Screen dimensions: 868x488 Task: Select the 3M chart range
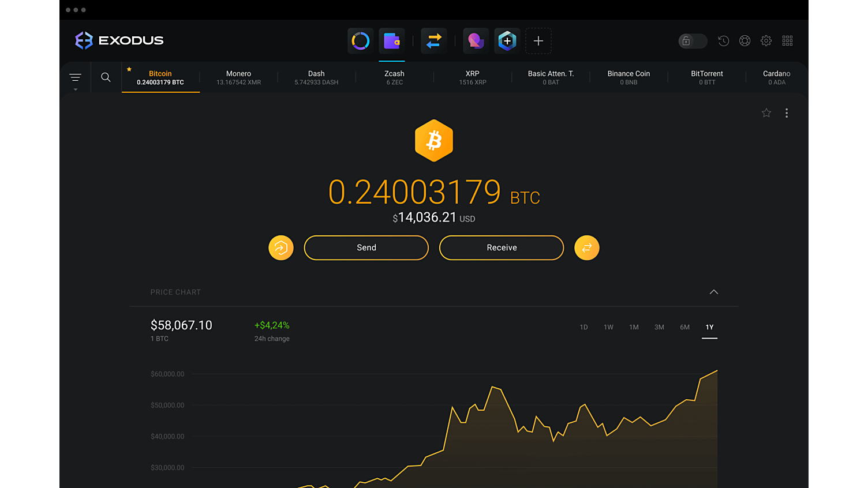659,327
